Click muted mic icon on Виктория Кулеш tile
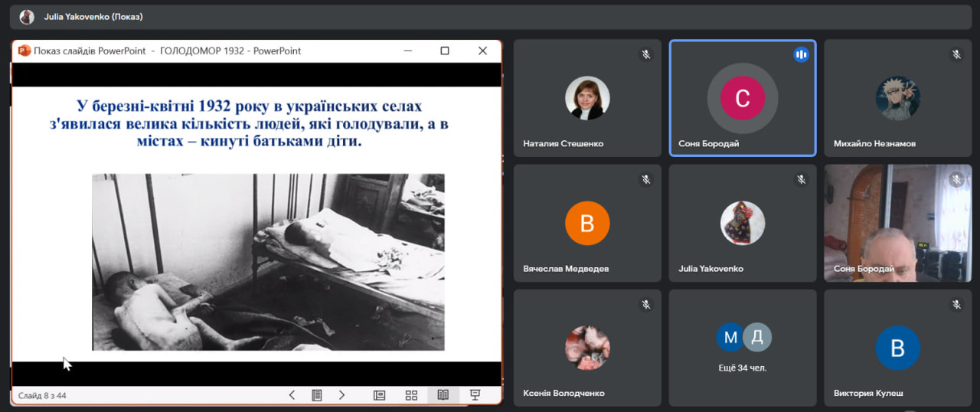980x412 pixels. click(x=956, y=304)
